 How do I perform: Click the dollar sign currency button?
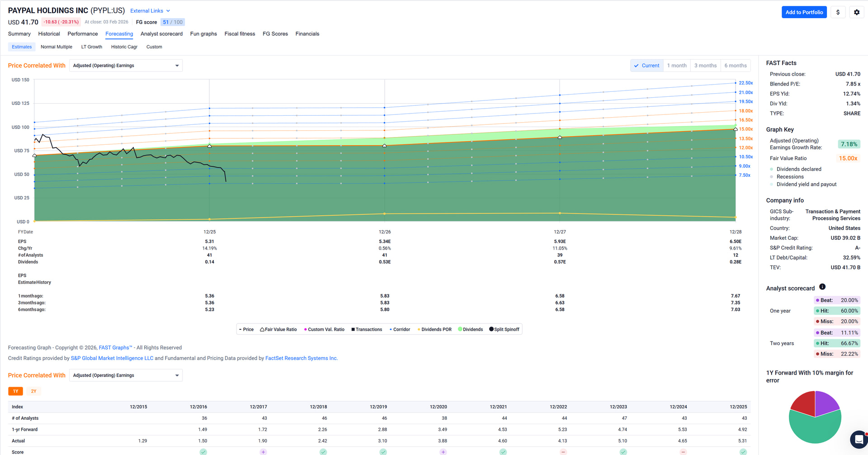[x=838, y=12]
